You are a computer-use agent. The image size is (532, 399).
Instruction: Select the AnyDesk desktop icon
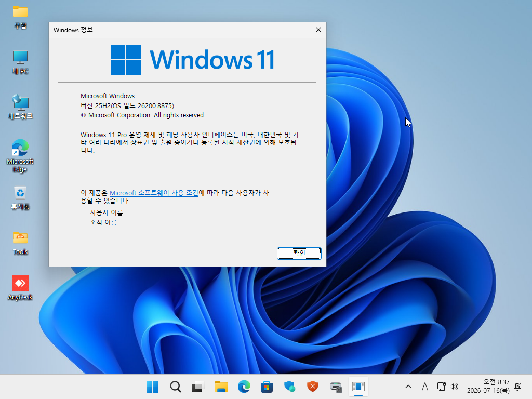coord(20,288)
